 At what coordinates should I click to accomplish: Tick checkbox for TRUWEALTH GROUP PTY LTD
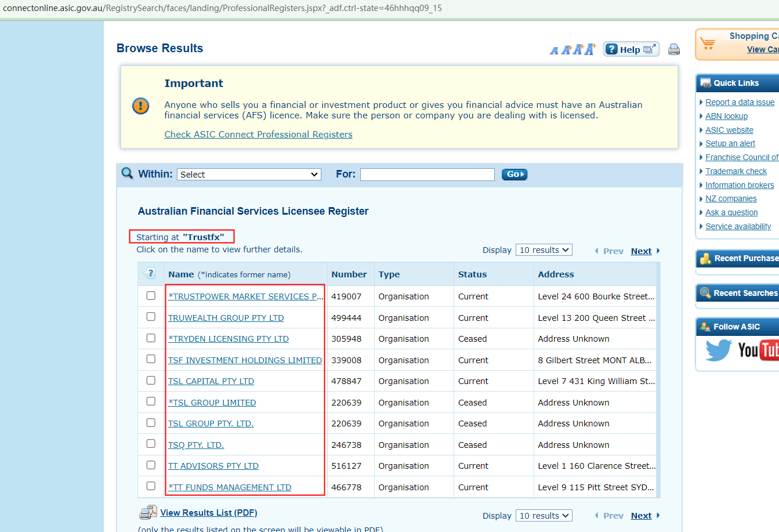(151, 317)
